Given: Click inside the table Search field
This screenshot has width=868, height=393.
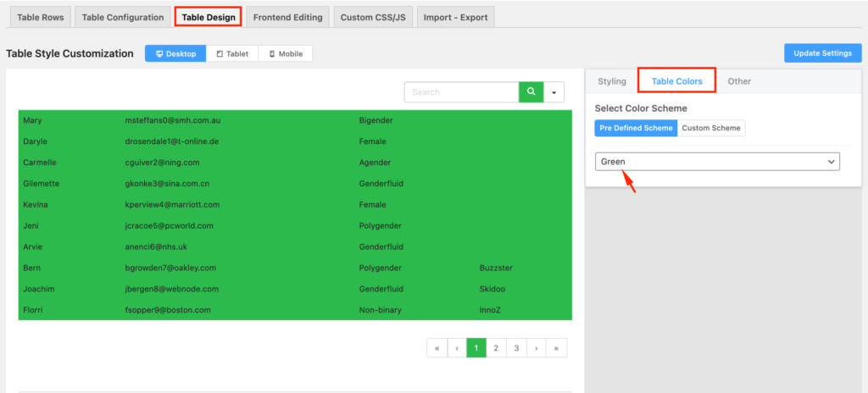Looking at the screenshot, I should [x=461, y=92].
